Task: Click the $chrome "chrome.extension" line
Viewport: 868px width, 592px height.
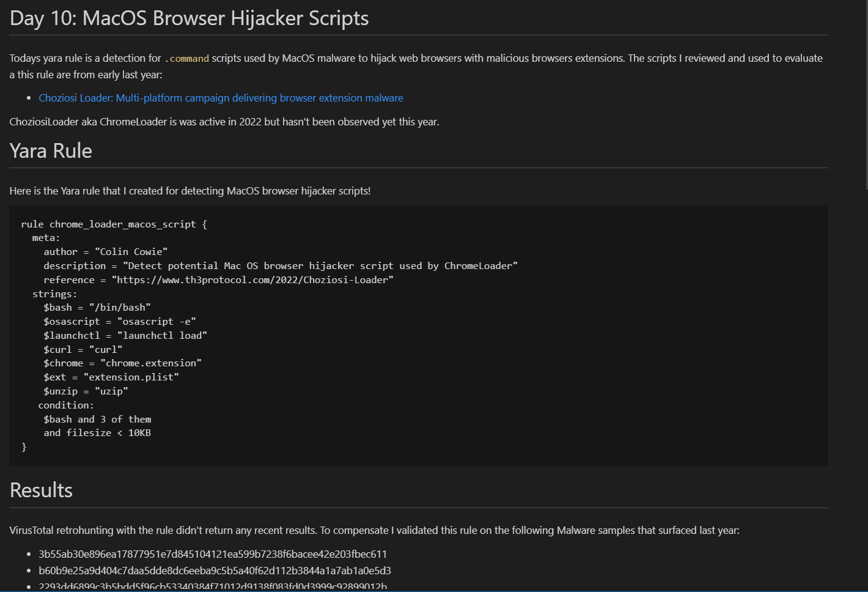Action: (122, 363)
